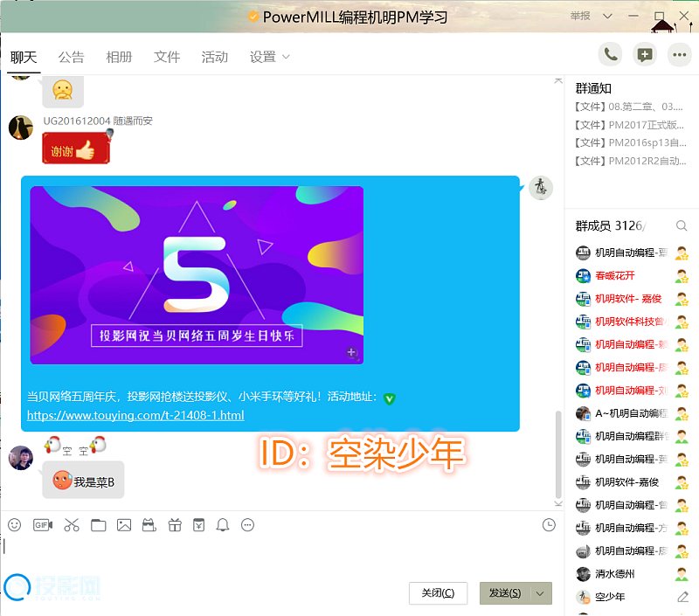Open the emoji picker in message toolbar
This screenshot has height=616, width=699.
(14, 525)
